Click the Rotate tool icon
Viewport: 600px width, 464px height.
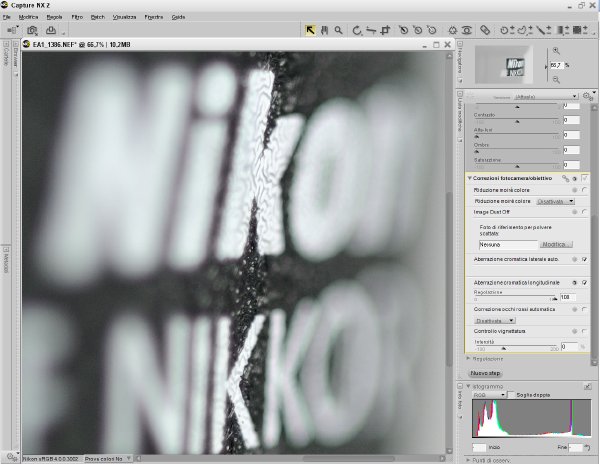357,30
